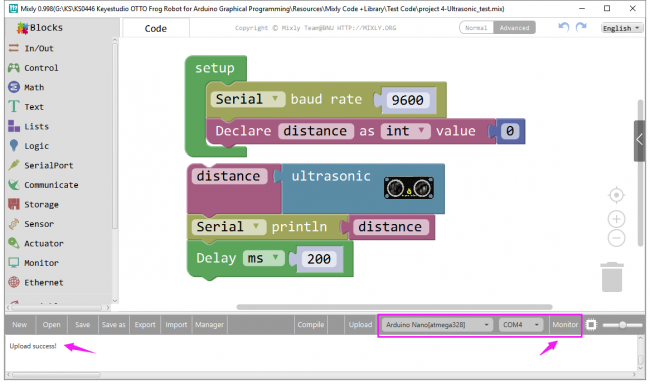Image resolution: width=650 pixels, height=384 pixels.
Task: Click the chip icon beside Monitor
Action: point(592,325)
